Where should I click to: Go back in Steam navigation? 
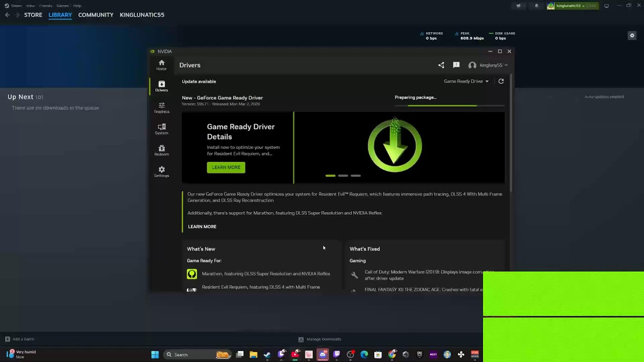tap(7, 15)
